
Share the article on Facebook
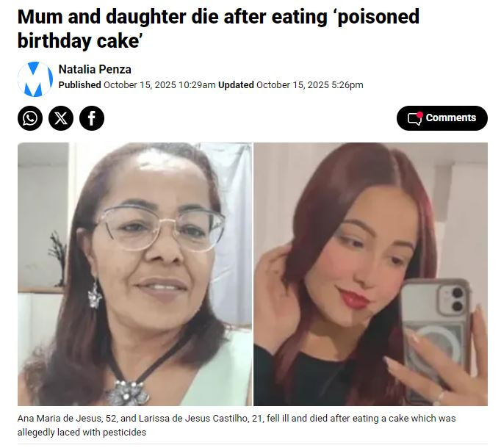[x=92, y=118]
